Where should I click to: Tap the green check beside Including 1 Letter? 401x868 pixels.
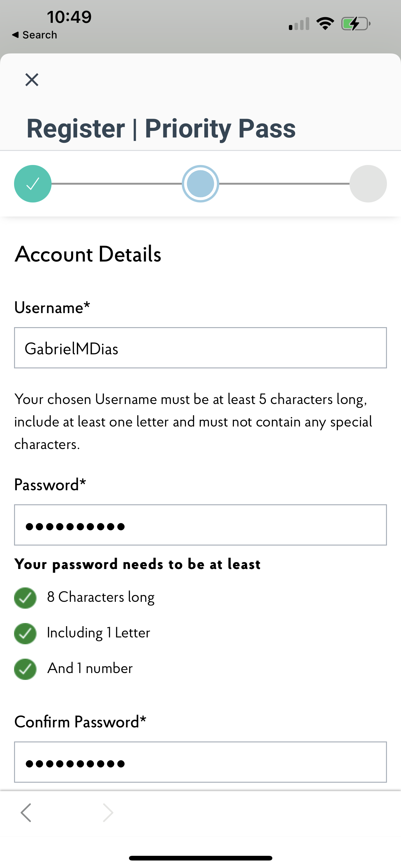pyautogui.click(x=25, y=633)
